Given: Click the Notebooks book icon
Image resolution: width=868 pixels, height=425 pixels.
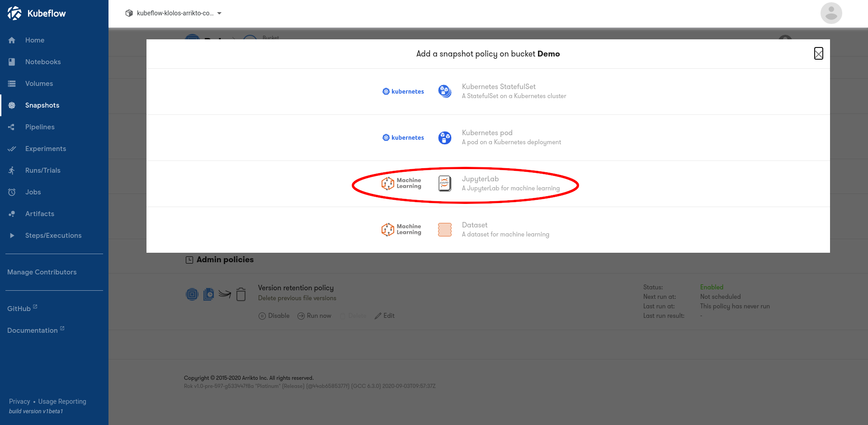Looking at the screenshot, I should (12, 62).
